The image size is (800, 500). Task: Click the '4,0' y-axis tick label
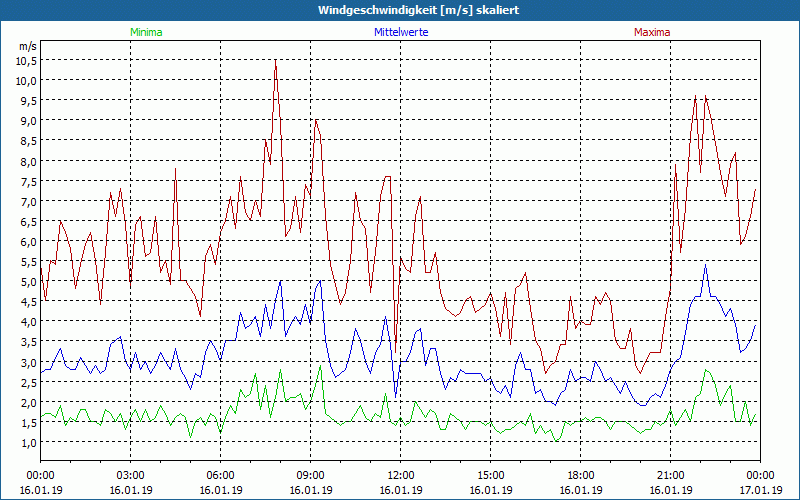click(29, 321)
